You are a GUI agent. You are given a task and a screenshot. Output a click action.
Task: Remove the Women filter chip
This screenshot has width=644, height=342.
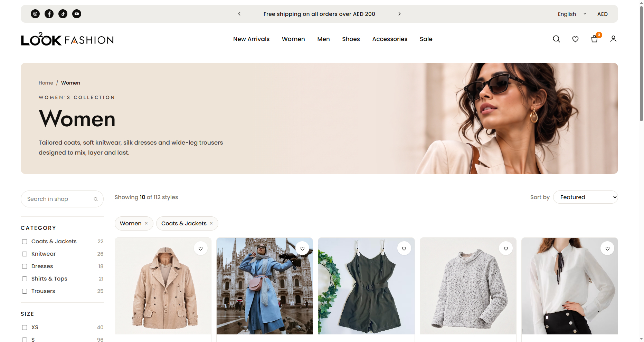[146, 224]
